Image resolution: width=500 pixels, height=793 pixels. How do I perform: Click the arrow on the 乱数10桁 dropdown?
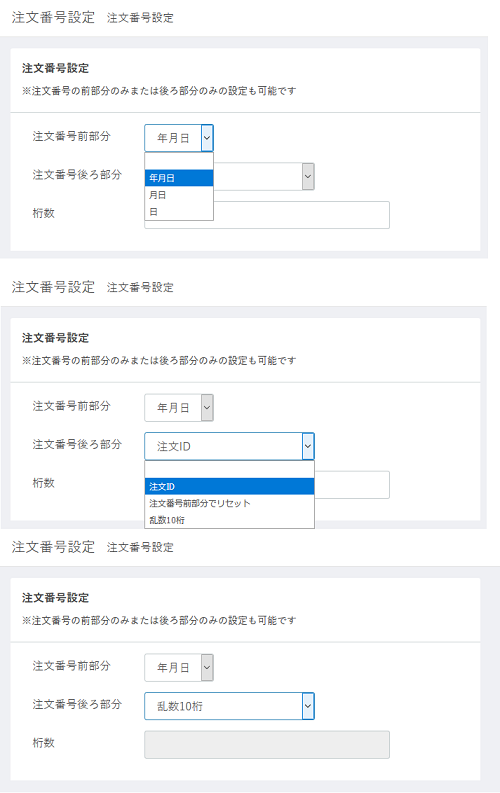tap(308, 706)
